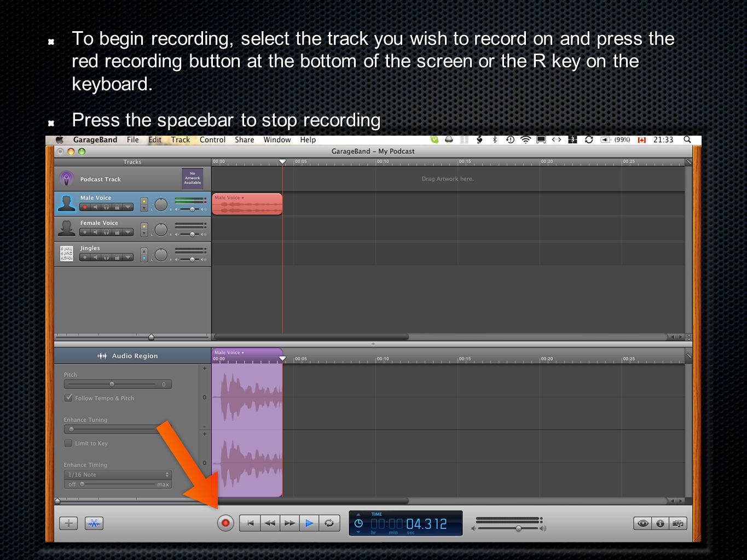The width and height of the screenshot is (747, 560).
Task: Expand Female Voice automation disclosure triangle
Action: (128, 232)
